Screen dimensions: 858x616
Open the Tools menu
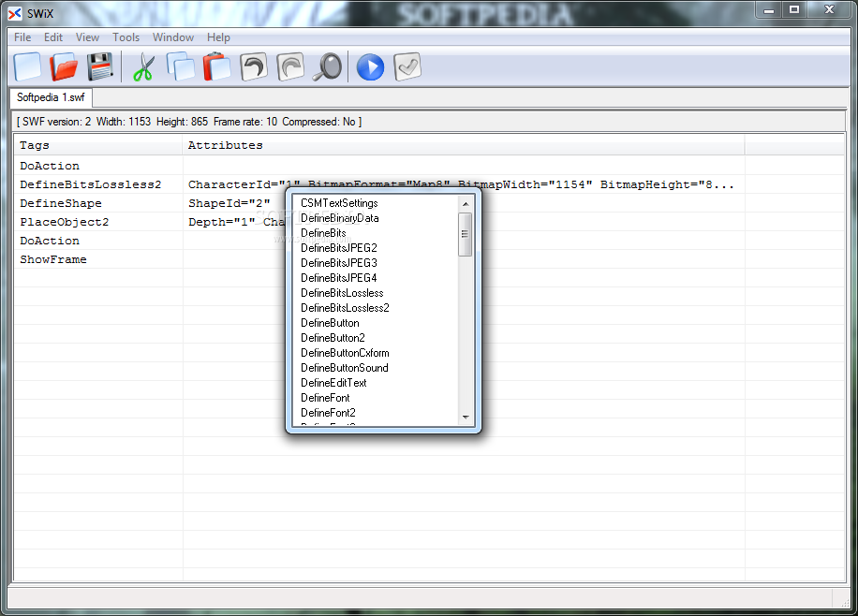126,37
